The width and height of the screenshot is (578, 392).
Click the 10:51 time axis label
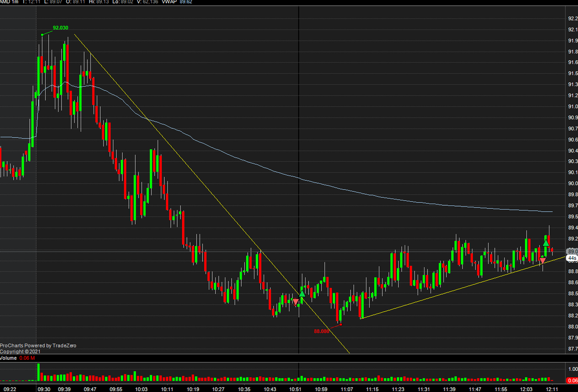295,389
